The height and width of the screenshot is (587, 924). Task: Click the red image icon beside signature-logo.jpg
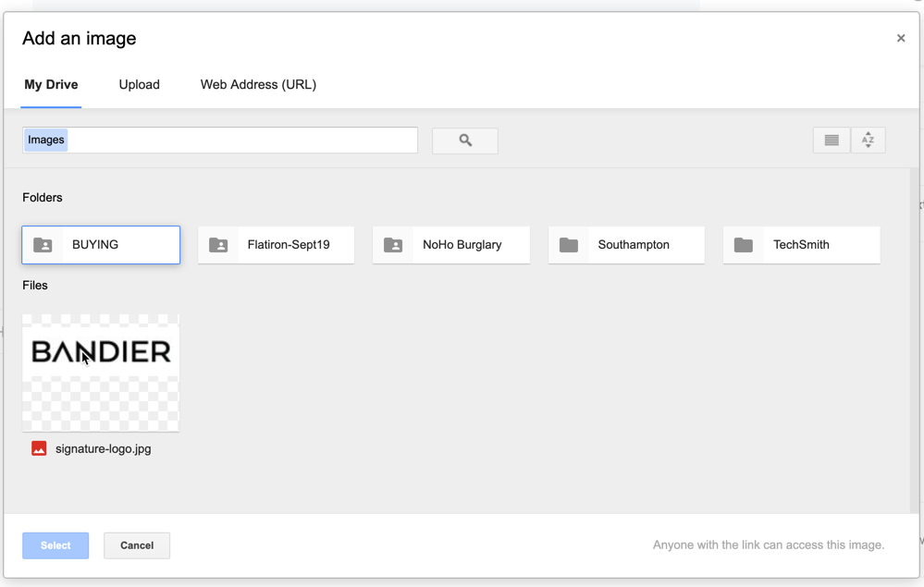point(39,448)
